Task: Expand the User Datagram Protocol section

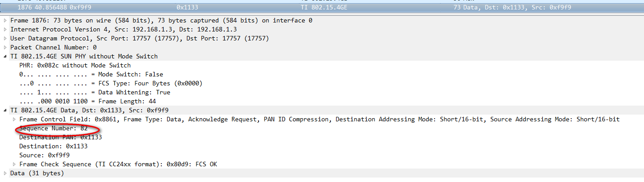Action: (5, 39)
